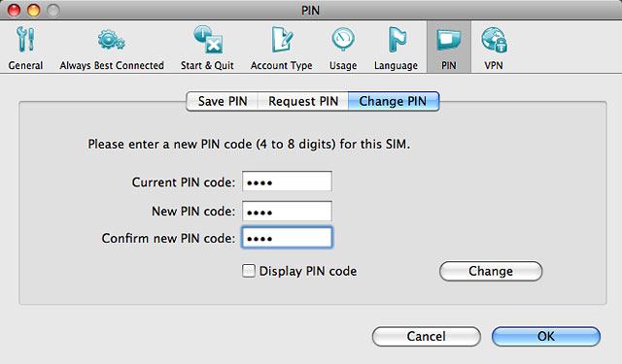Switch to the Request PIN tab
Image resolution: width=622 pixels, height=364 pixels.
[303, 101]
